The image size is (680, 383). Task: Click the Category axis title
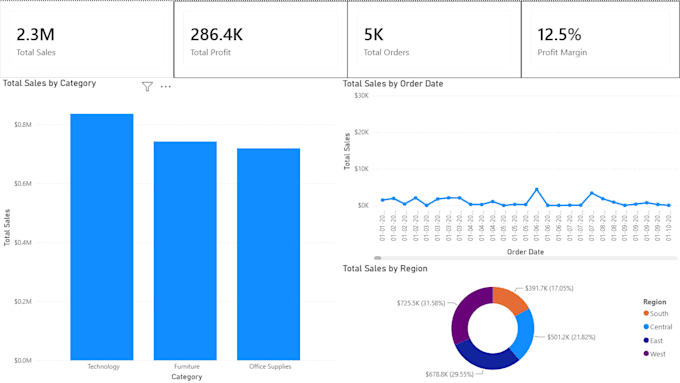tap(186, 376)
